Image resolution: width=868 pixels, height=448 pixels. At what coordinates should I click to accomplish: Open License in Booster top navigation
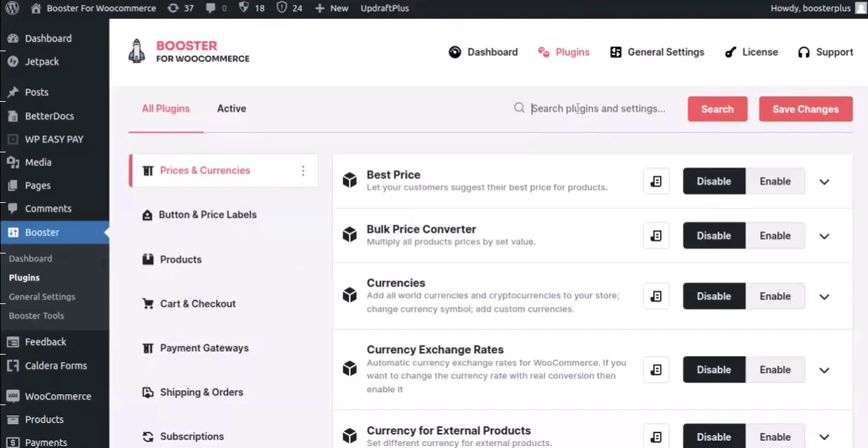751,52
